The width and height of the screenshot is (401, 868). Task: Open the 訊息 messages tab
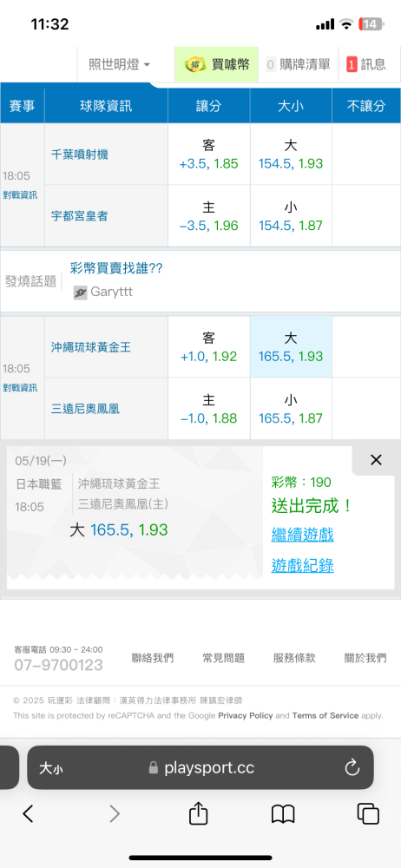pos(366,65)
